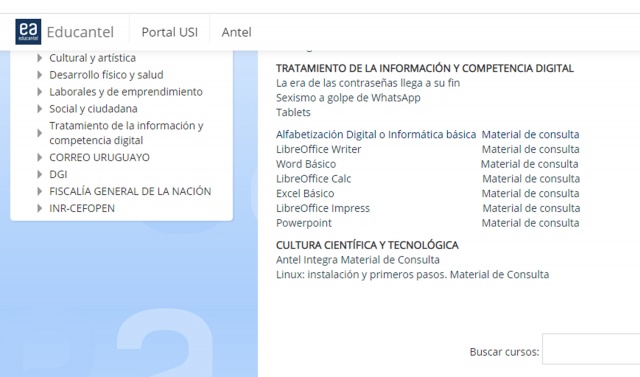
Task: Open Laborales y de emprendimiento category
Action: pos(126,92)
